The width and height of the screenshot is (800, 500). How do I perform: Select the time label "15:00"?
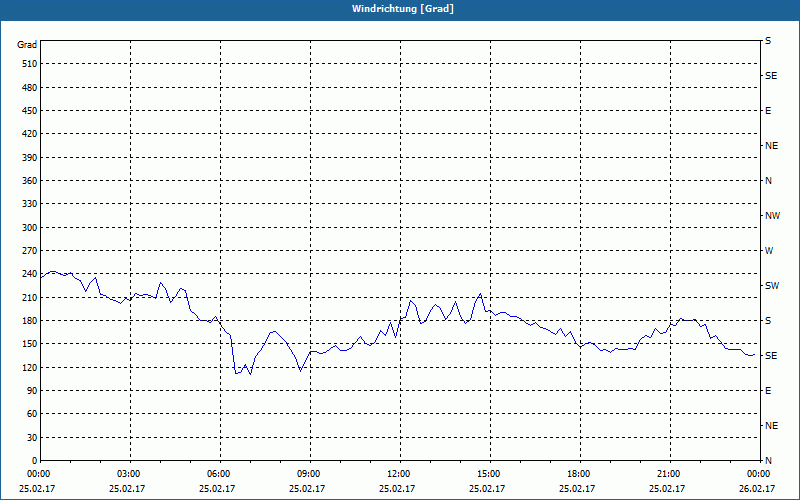click(x=489, y=474)
